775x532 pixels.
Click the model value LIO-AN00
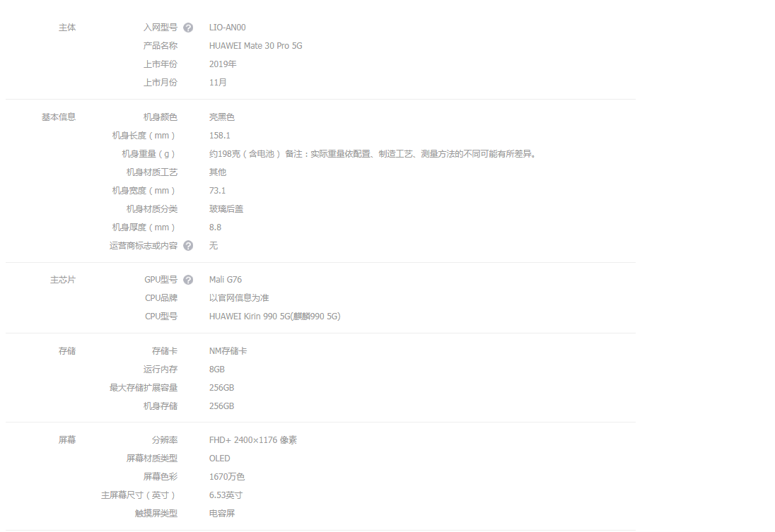click(228, 28)
